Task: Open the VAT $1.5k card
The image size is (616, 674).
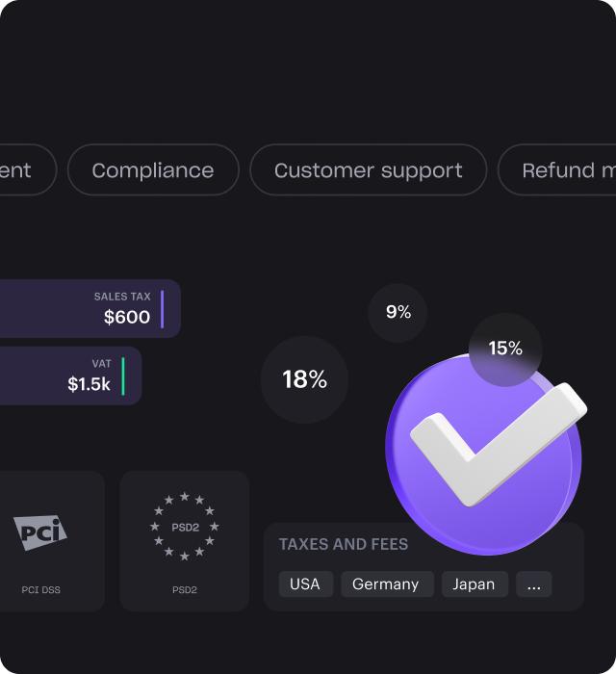Action: pyautogui.click(x=72, y=376)
